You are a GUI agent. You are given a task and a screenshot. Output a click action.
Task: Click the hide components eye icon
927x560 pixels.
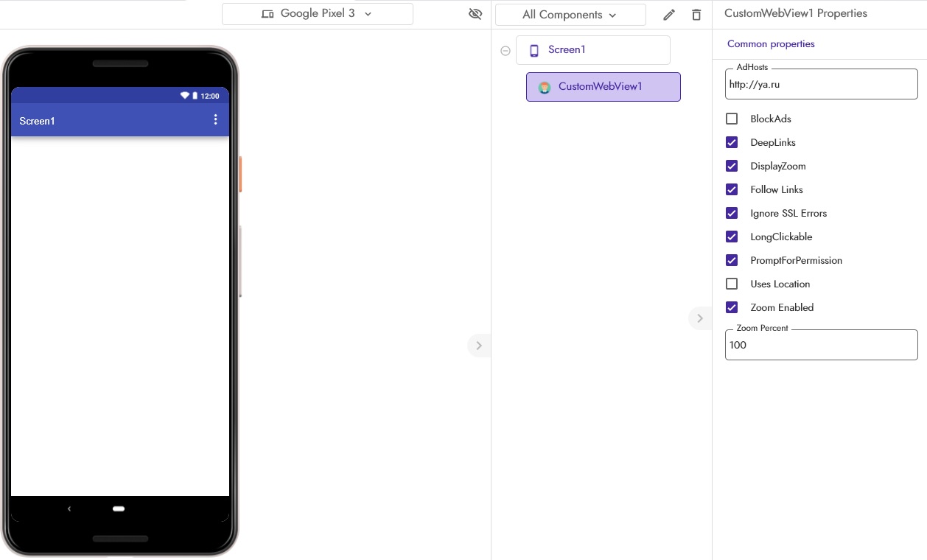point(475,14)
